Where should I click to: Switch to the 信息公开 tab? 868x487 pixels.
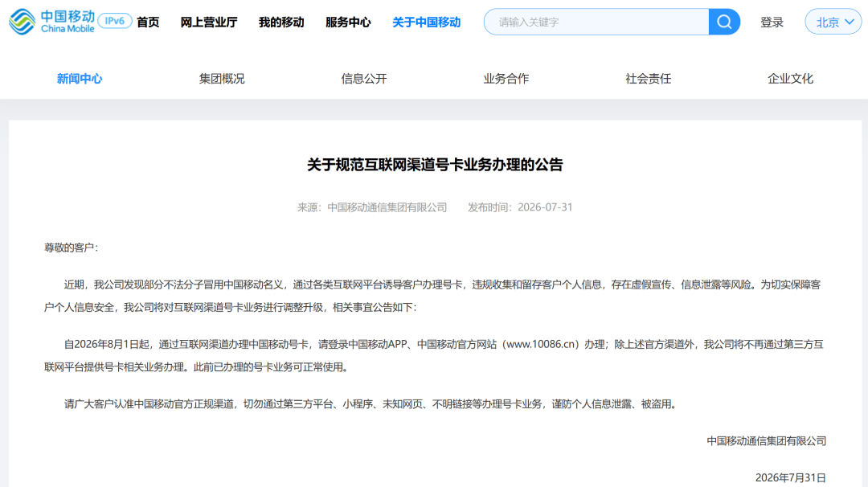click(x=364, y=79)
